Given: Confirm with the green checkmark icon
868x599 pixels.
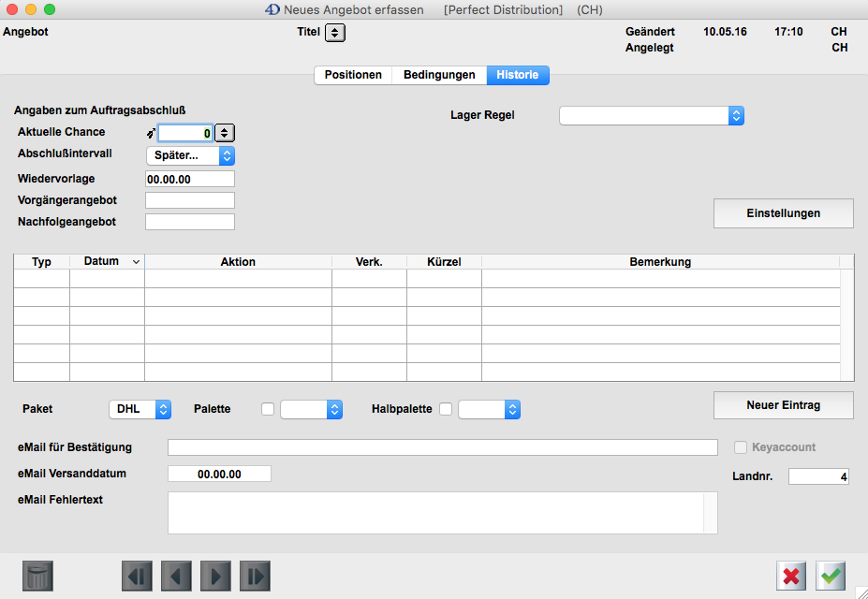Looking at the screenshot, I should [x=831, y=576].
